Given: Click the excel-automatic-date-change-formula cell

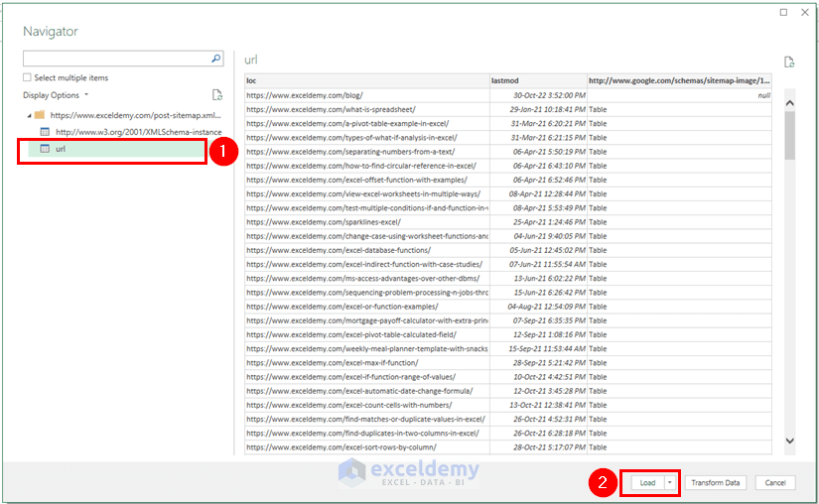Looking at the screenshot, I should pyautogui.click(x=366, y=391).
